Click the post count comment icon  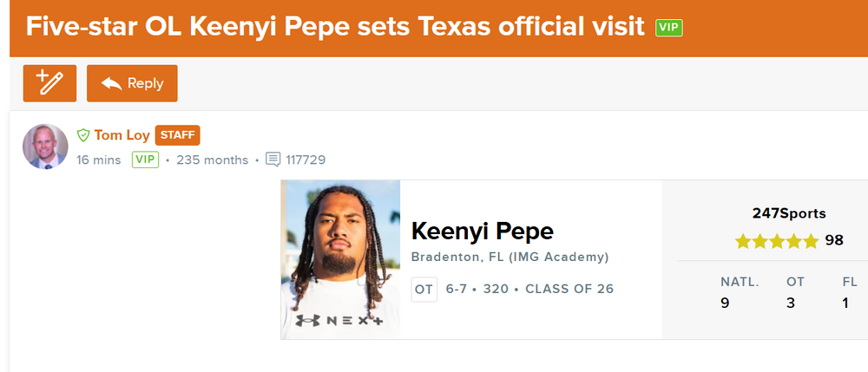point(273,160)
